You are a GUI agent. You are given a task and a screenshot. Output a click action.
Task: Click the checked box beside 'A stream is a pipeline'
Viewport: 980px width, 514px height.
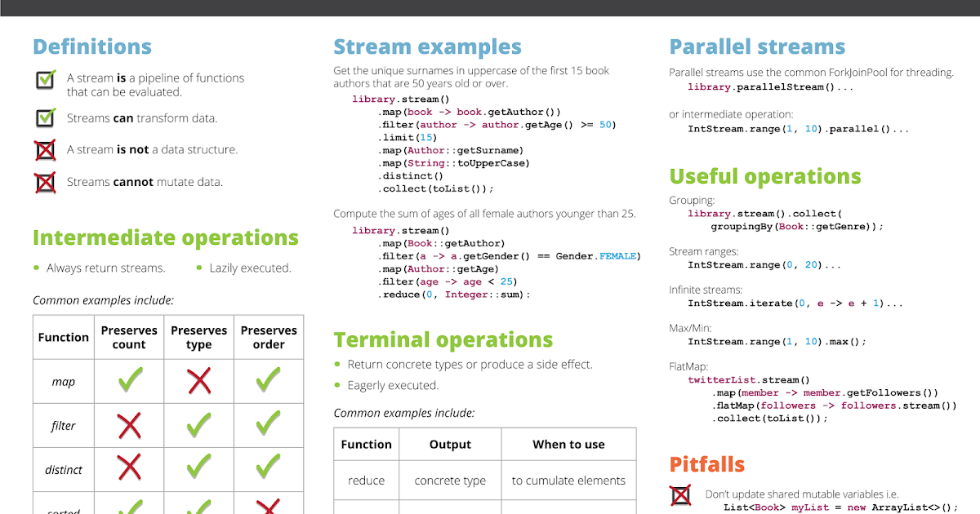tap(45, 78)
